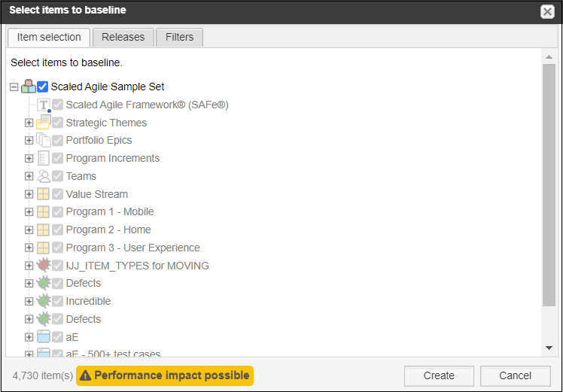
Task: Click the Scaled Agile Sample Set project icon
Action: [x=29, y=87]
